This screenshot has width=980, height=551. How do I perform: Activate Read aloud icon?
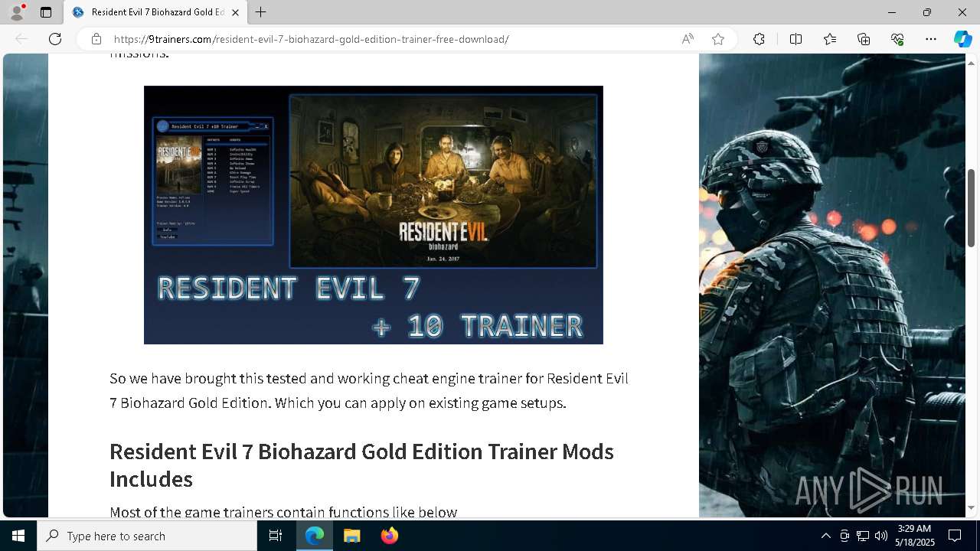click(688, 39)
